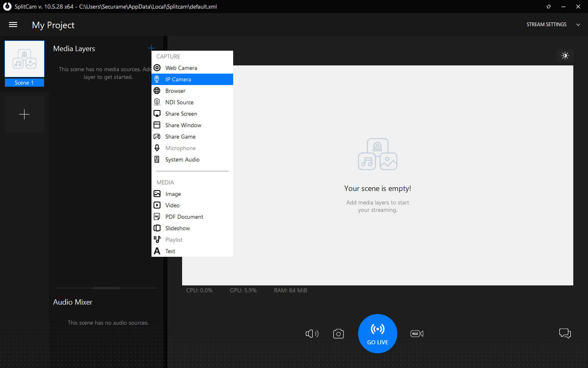Add a new scene with plus tile

pyautogui.click(x=24, y=114)
